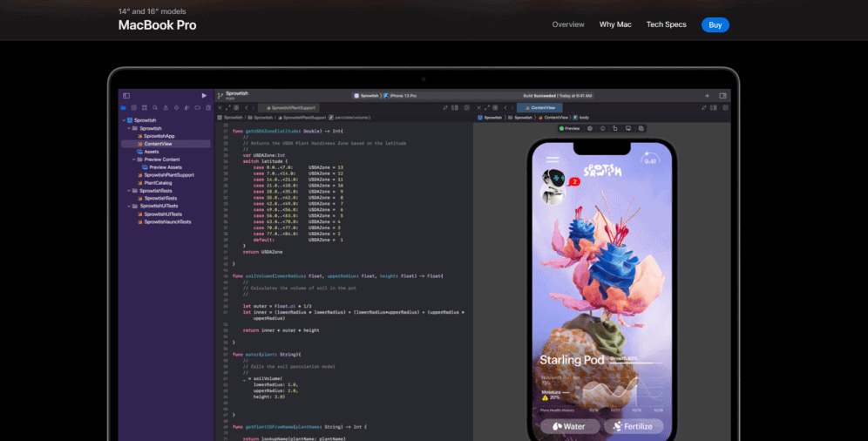Run the project with the play button
Image resolution: width=868 pixels, height=441 pixels.
pyautogui.click(x=204, y=96)
